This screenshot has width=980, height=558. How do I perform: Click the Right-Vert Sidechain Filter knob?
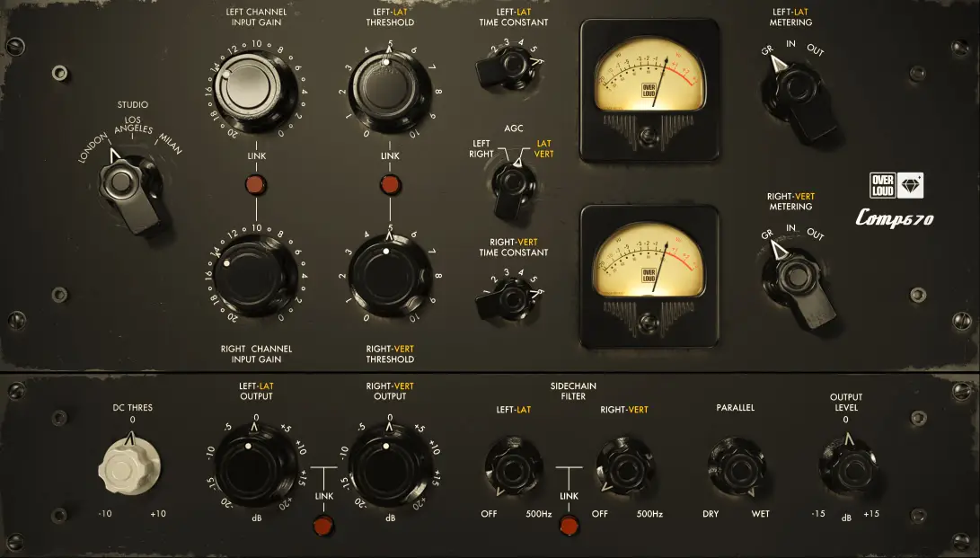624,466
